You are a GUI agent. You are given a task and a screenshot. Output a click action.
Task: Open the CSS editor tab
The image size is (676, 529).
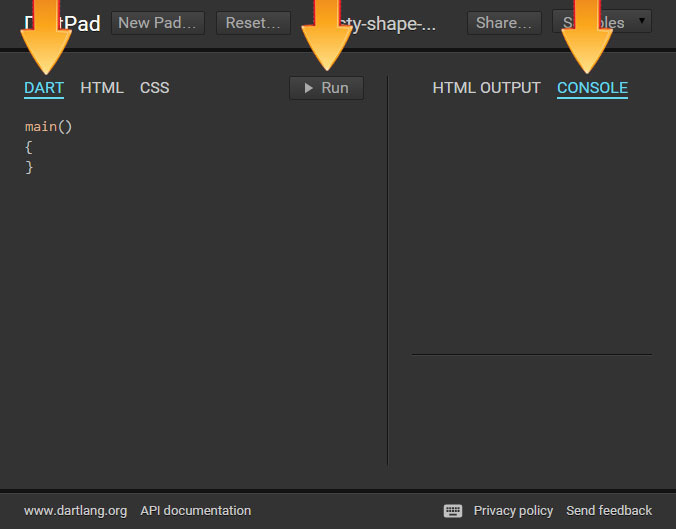tap(154, 88)
